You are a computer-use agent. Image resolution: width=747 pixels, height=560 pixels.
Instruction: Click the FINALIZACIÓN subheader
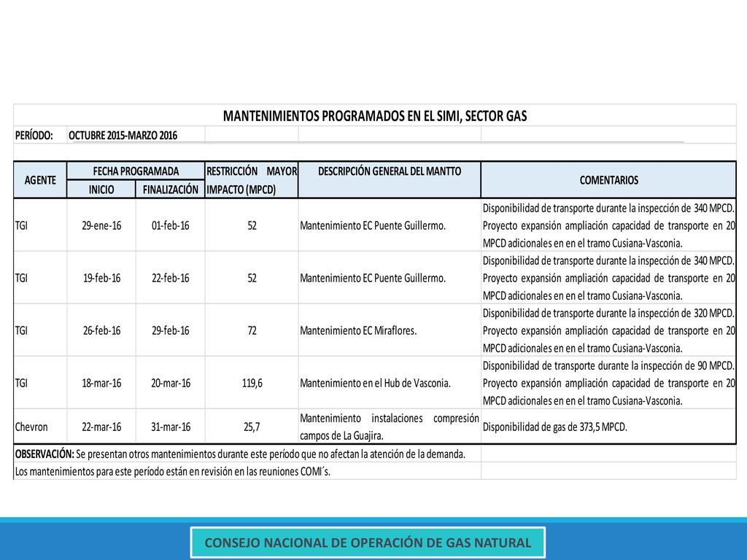click(x=170, y=190)
